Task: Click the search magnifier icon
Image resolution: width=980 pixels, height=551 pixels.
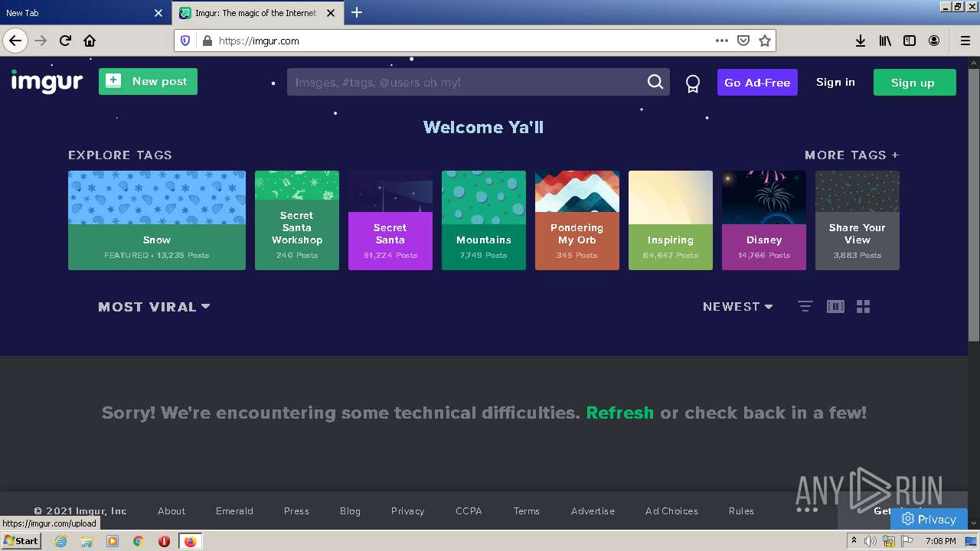Action: coord(655,82)
